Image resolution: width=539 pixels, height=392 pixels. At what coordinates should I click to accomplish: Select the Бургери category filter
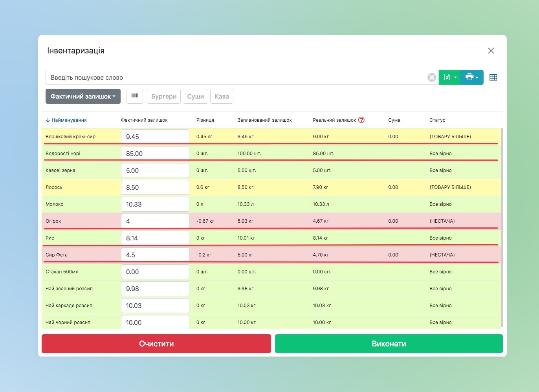(164, 96)
